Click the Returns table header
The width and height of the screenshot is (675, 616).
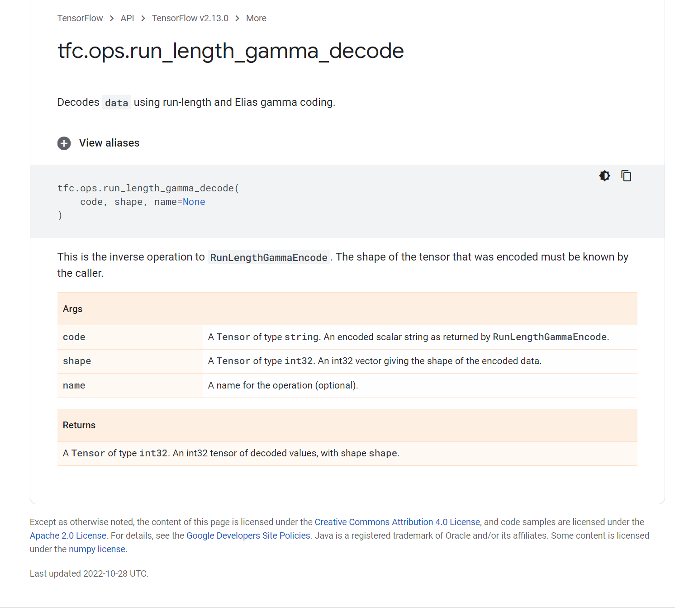click(347, 425)
